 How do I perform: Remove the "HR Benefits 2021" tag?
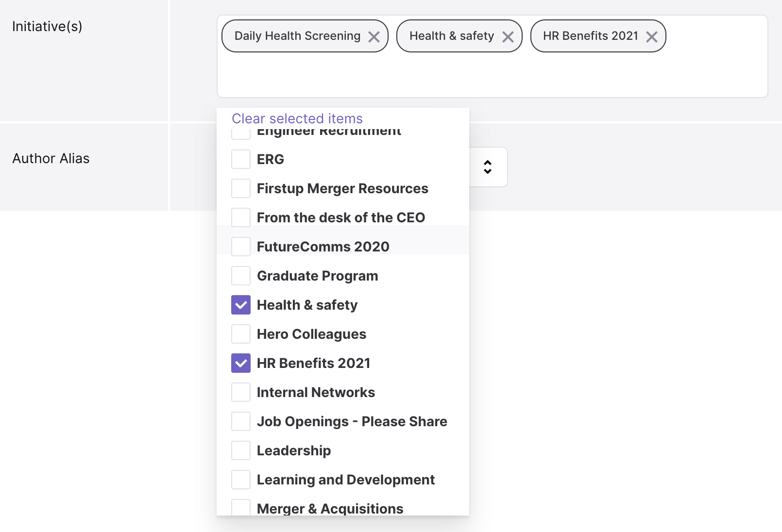point(651,36)
